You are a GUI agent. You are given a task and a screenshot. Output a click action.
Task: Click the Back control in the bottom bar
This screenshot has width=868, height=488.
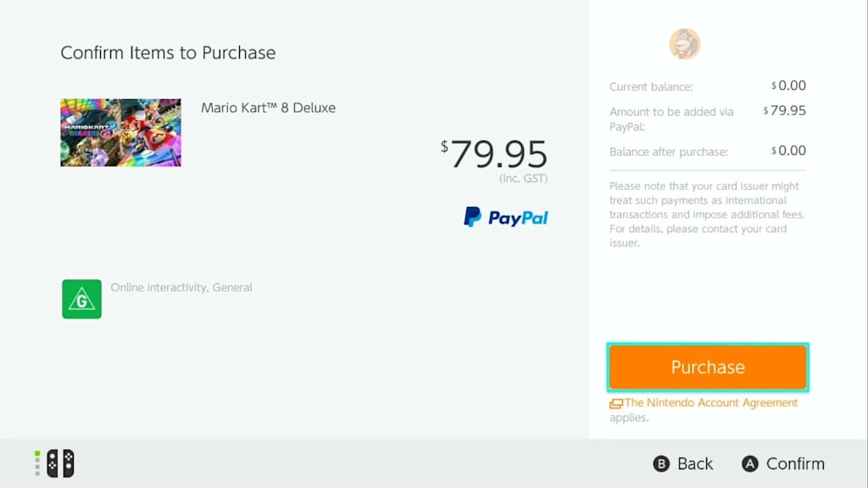tap(682, 463)
